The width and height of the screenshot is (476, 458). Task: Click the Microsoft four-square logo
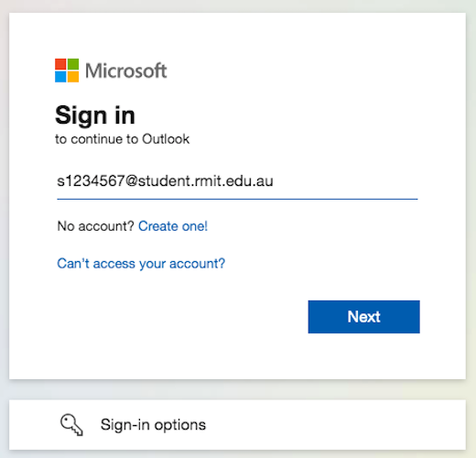point(67,71)
